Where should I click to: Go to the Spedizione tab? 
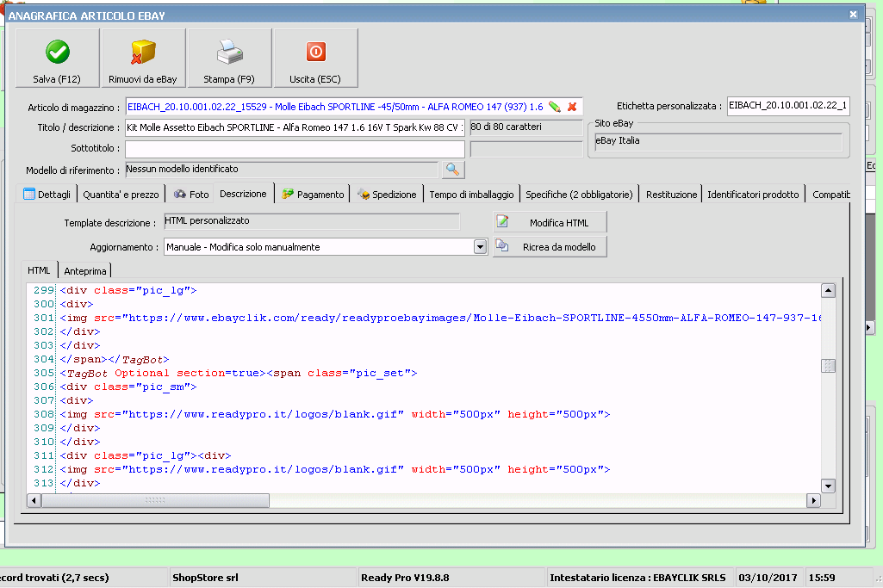tap(388, 195)
